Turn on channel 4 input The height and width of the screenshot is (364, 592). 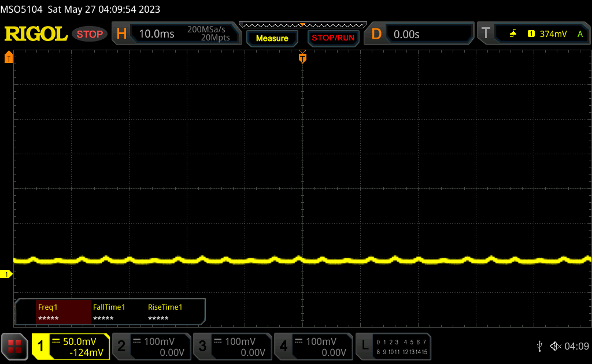[313, 347]
